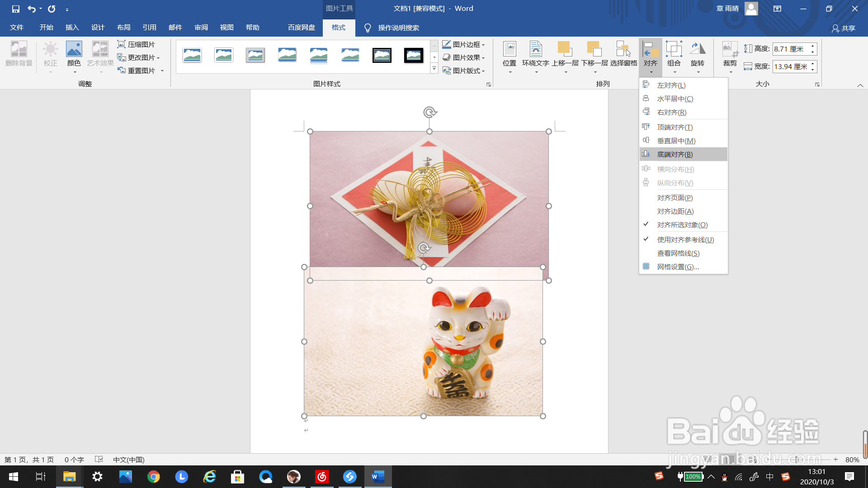Switch to the Review (审阅) tab

click(201, 28)
